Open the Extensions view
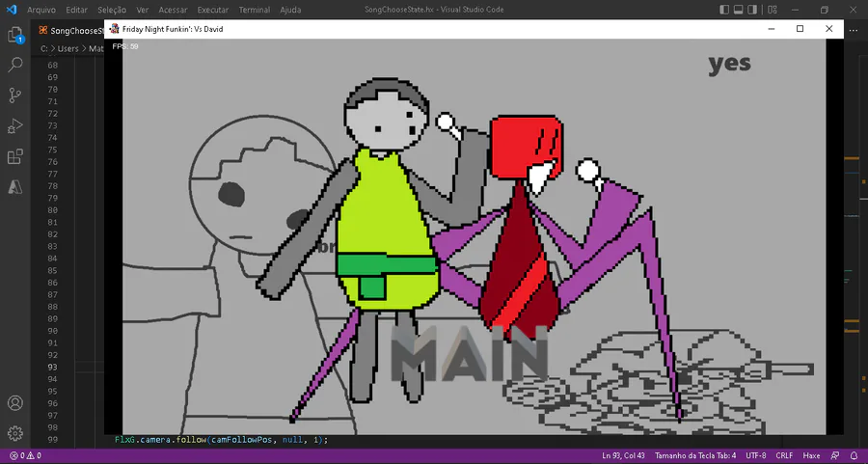Screen dimensions: 868x464 click(x=14, y=156)
